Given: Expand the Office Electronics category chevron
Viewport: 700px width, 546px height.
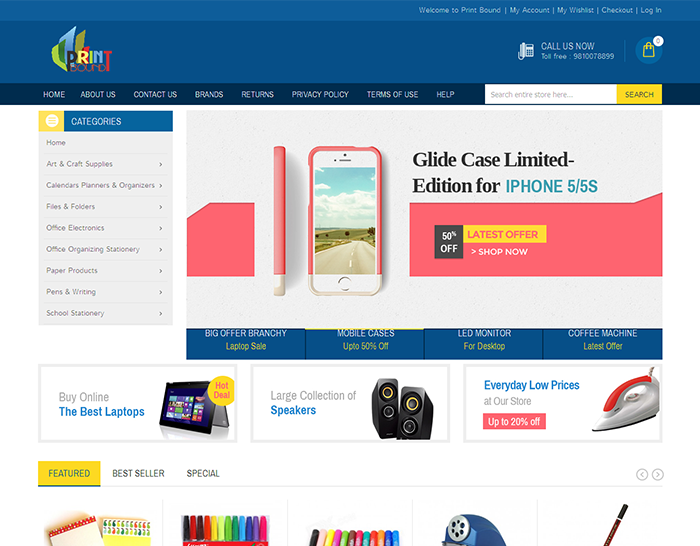Looking at the screenshot, I should coord(161,228).
